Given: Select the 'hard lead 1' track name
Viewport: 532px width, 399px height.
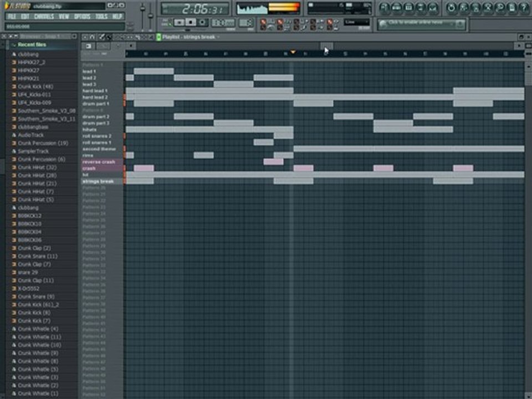Looking at the screenshot, I should pos(95,91).
